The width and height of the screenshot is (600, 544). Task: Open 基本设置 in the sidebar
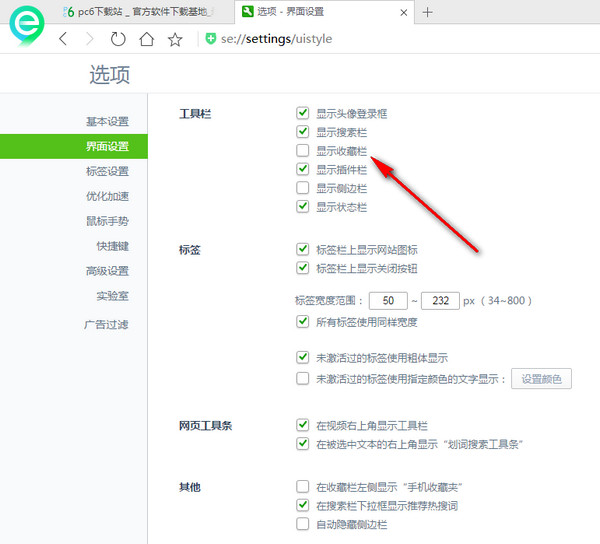[x=107, y=121]
